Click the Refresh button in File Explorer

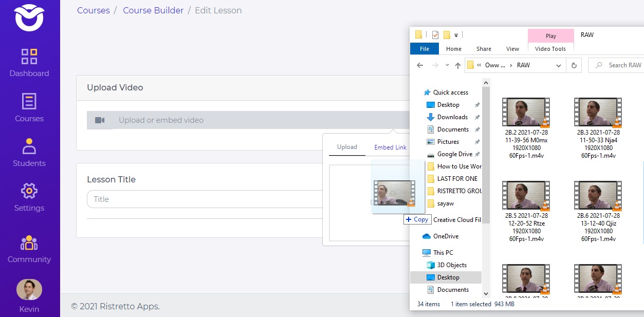574,65
